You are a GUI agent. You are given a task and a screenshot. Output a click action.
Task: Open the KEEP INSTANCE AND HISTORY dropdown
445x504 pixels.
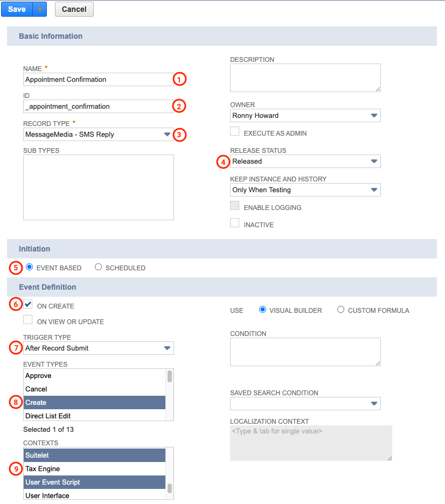point(374,190)
